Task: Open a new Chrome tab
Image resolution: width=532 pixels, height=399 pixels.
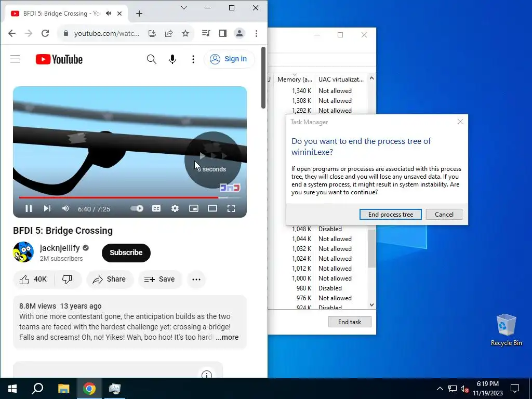Action: [139, 14]
